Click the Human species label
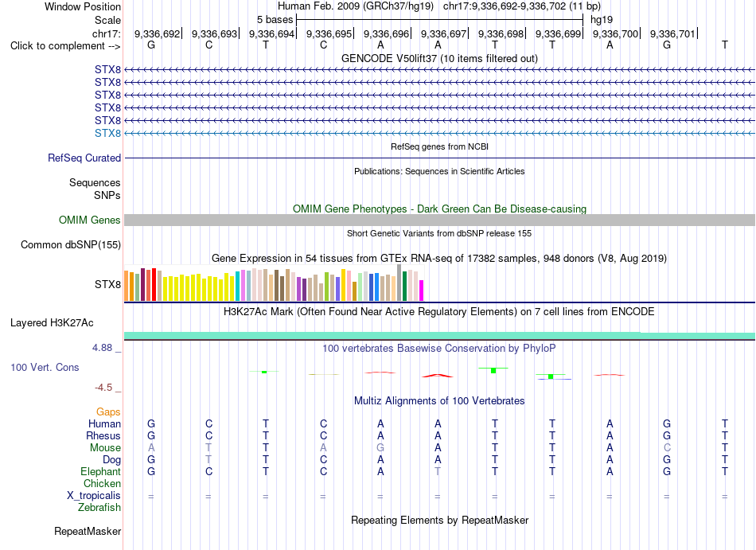756x550 pixels. [x=104, y=423]
